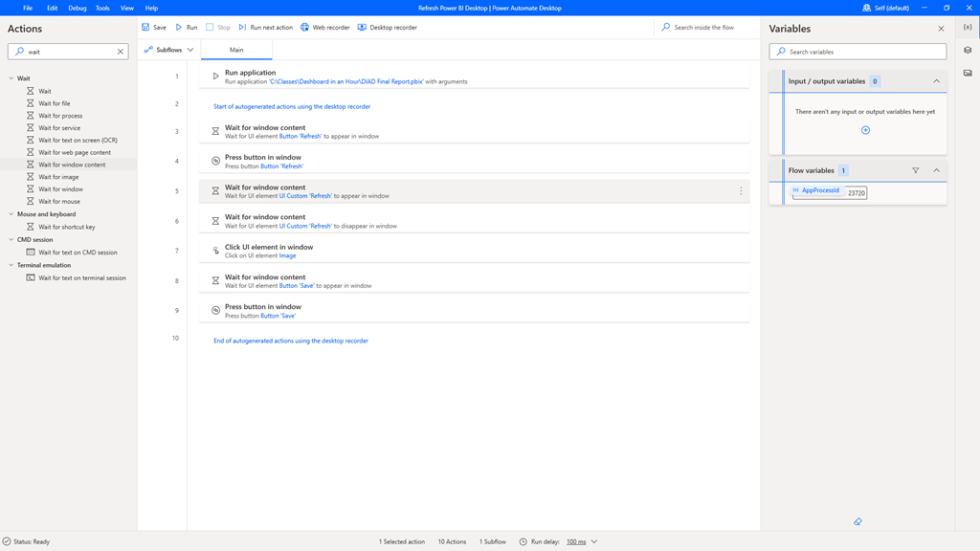This screenshot has height=551, width=980.
Task: Collapse the Wait actions group
Action: click(11, 78)
